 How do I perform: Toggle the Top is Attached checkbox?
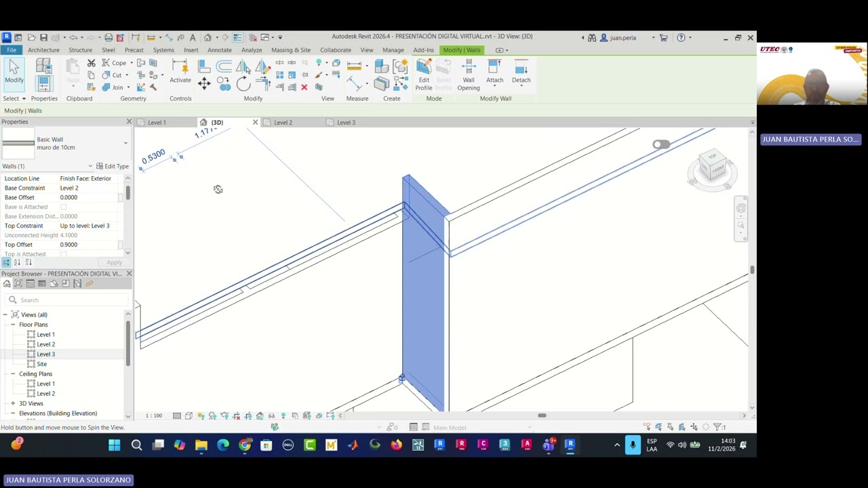click(64, 254)
